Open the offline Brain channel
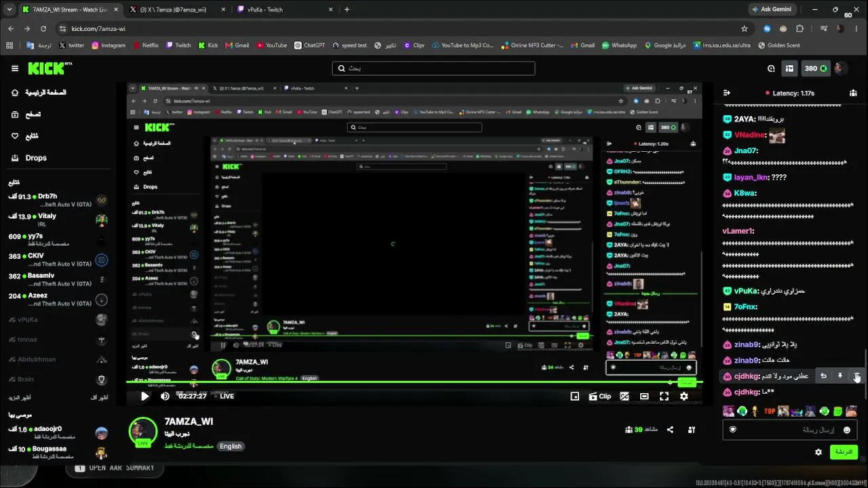The image size is (868, 488). click(x=58, y=380)
